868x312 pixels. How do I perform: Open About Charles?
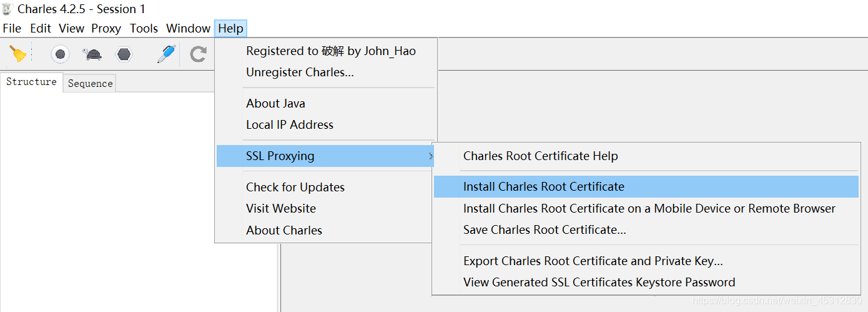tap(325, 230)
